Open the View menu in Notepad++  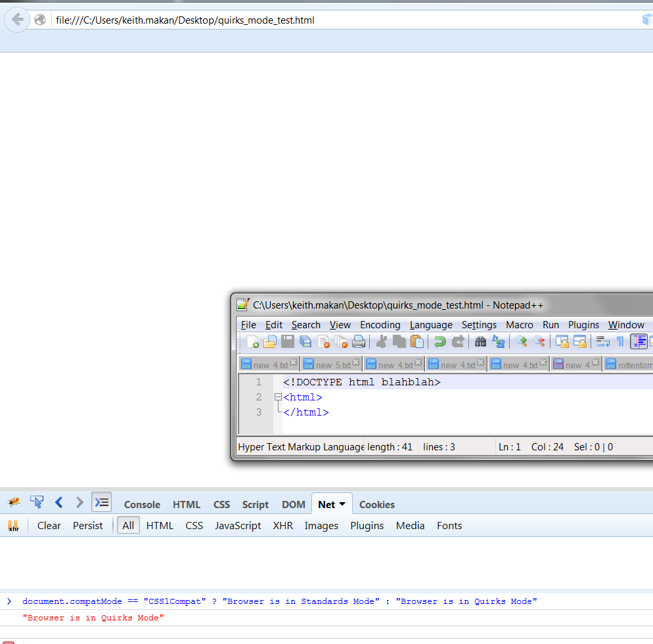tap(340, 325)
